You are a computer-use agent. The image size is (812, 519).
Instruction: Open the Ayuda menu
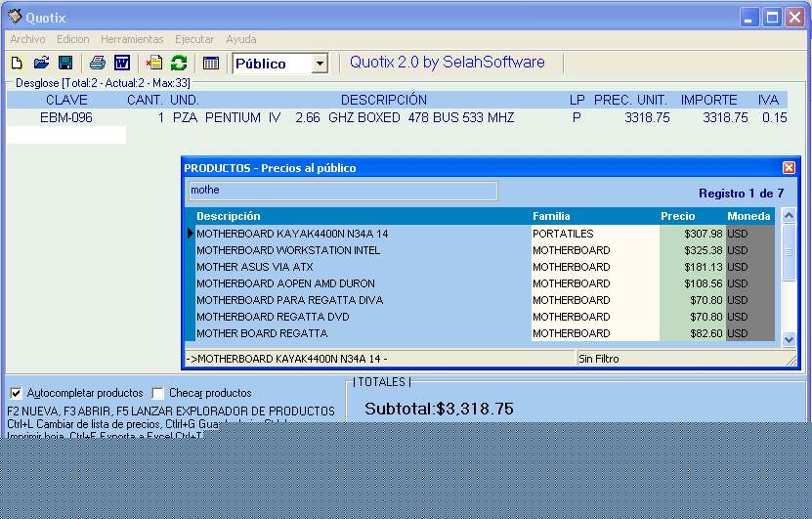(240, 39)
